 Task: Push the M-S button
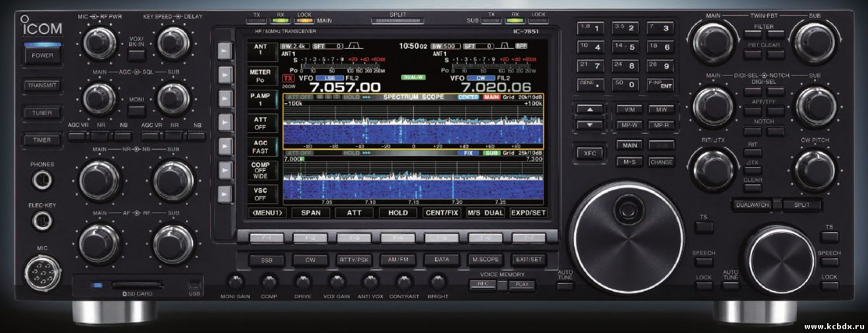point(629,162)
